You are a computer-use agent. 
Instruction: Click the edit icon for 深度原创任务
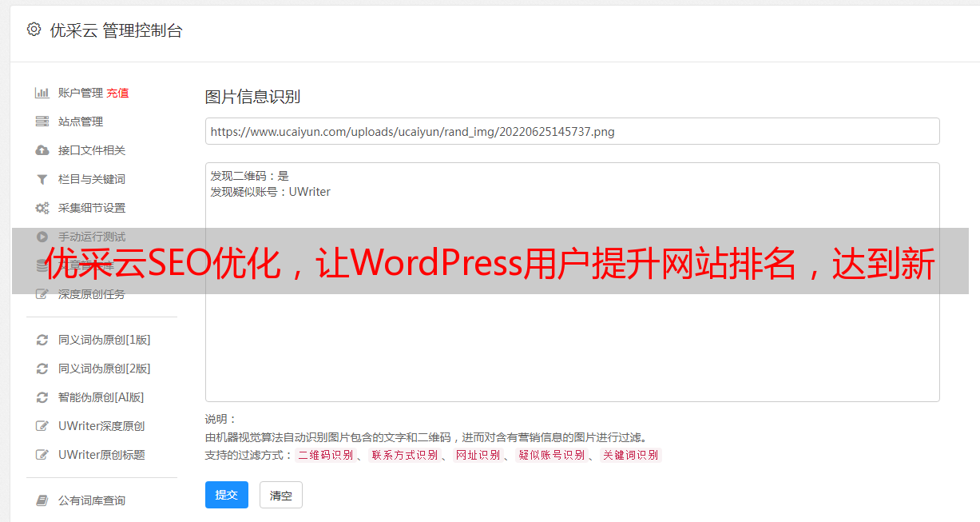point(42,294)
